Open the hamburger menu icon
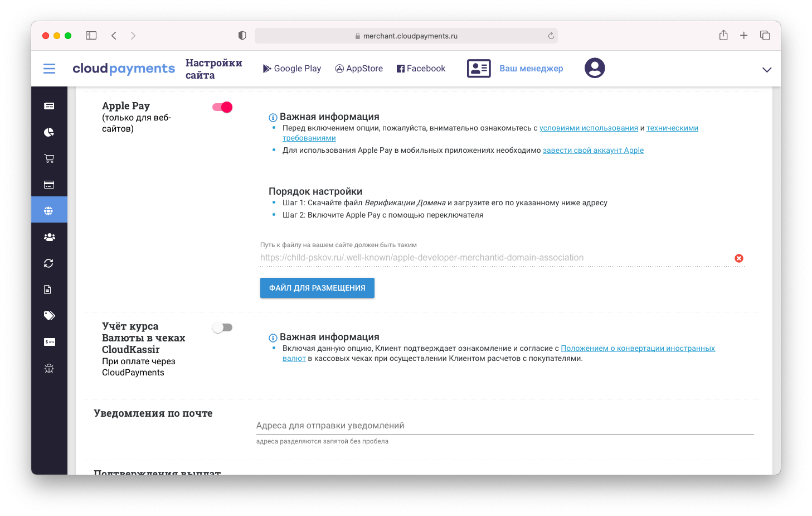 point(49,69)
